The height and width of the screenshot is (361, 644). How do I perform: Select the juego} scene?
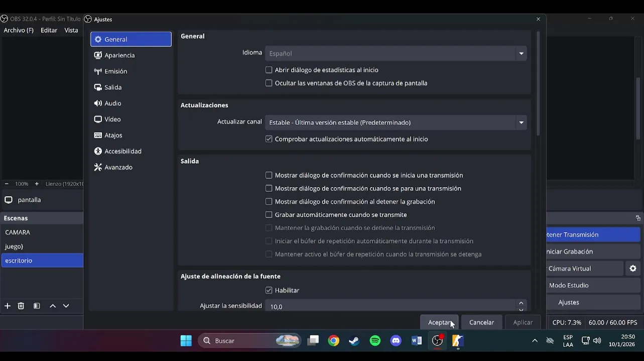[x=42, y=246]
